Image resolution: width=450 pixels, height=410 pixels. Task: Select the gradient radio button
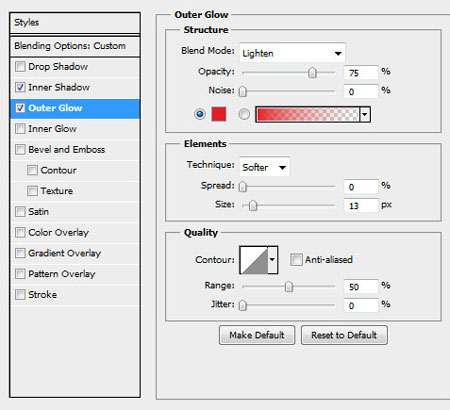tap(244, 114)
